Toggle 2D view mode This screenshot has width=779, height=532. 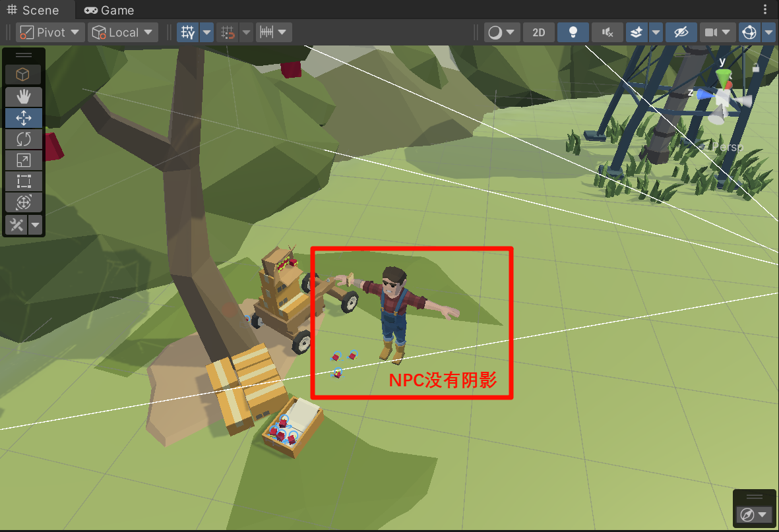tap(538, 32)
